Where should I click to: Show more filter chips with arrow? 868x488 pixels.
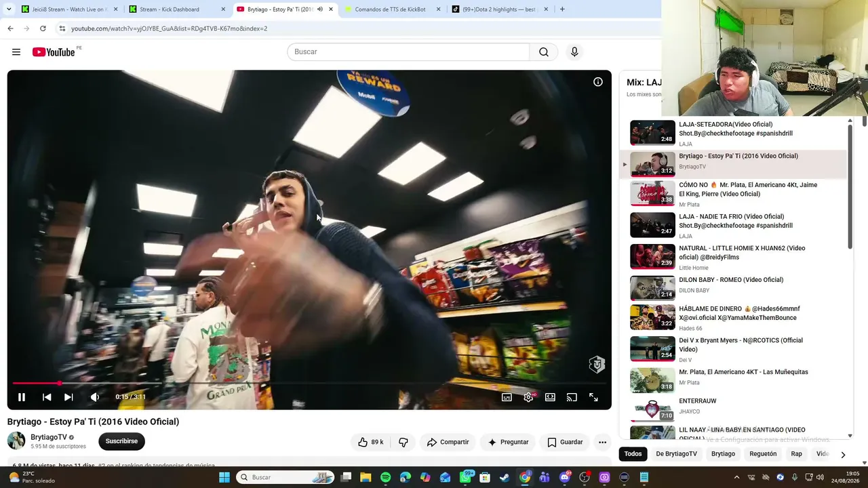pos(843,455)
